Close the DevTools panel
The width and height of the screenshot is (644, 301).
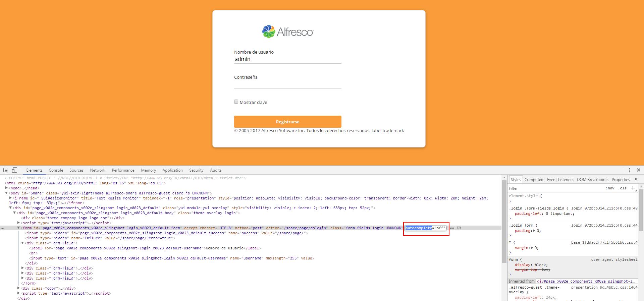point(639,170)
